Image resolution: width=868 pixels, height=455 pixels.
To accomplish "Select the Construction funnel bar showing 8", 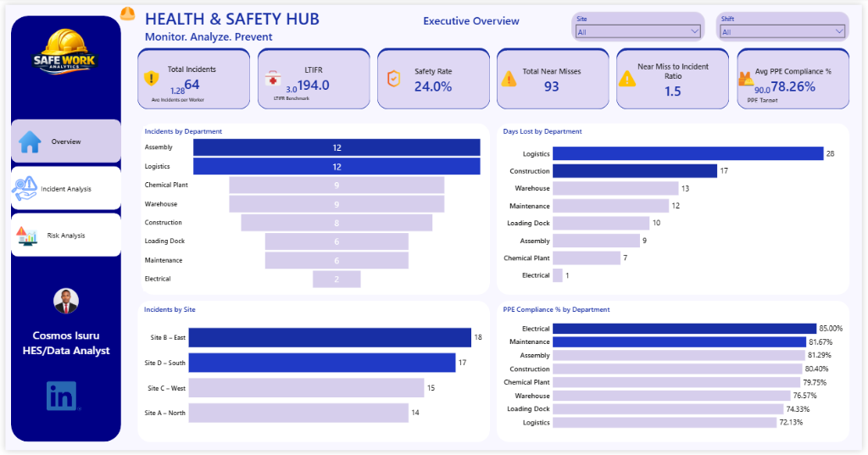I will coord(337,223).
